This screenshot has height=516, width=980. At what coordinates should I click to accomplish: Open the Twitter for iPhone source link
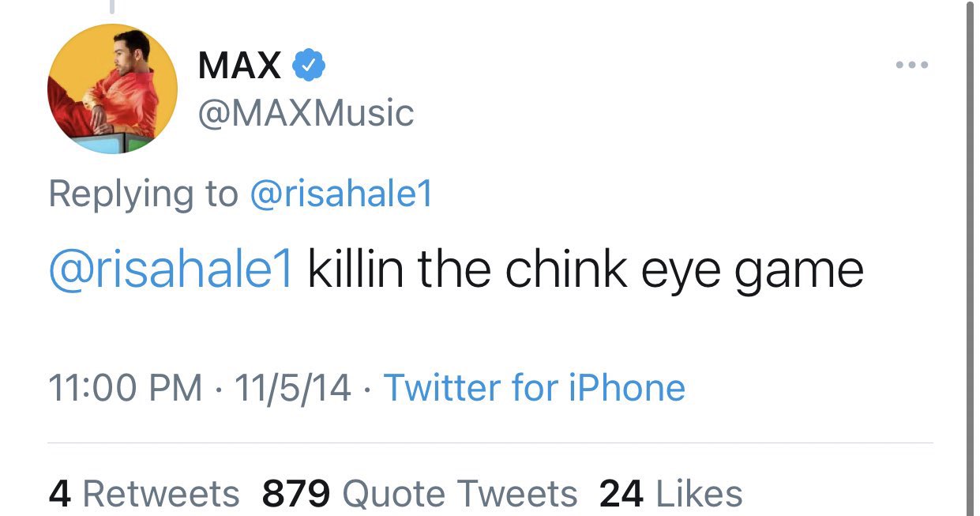point(534,387)
